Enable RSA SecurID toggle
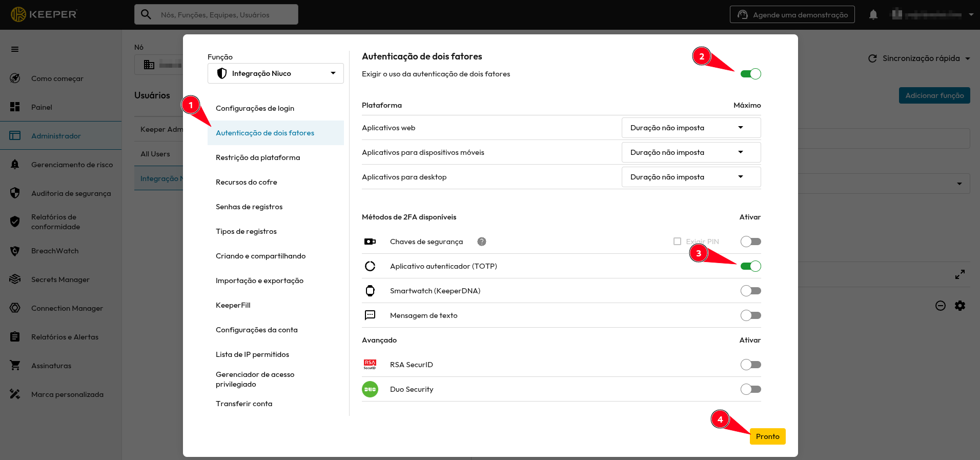This screenshot has width=980, height=460. [751, 365]
